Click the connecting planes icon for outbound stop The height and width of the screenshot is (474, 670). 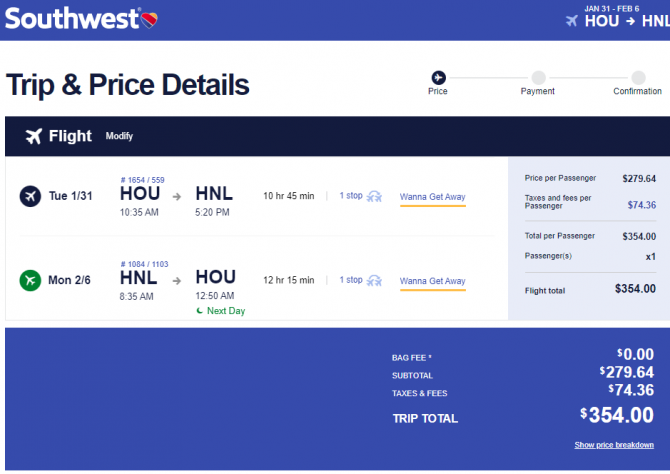(x=374, y=197)
